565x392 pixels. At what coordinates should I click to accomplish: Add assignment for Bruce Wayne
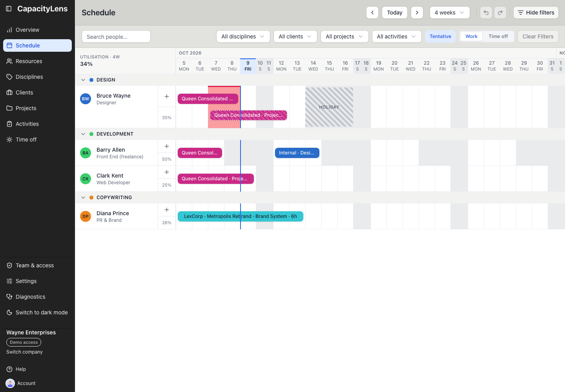point(167,96)
